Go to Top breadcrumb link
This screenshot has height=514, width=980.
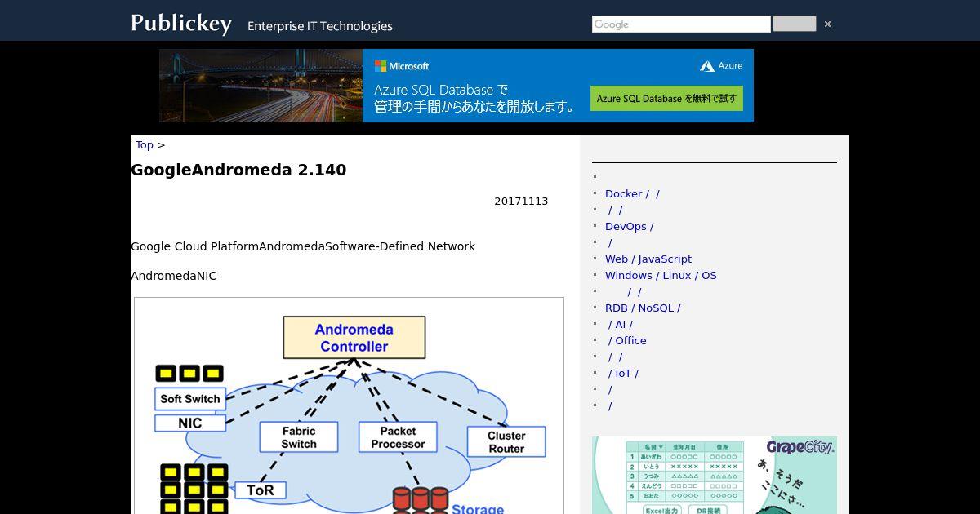click(x=145, y=144)
